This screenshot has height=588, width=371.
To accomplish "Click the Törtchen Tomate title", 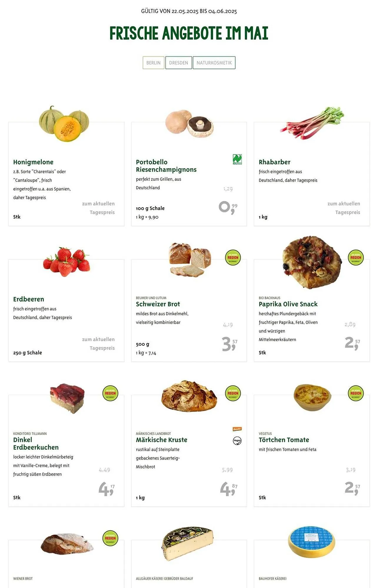I will click(x=284, y=440).
